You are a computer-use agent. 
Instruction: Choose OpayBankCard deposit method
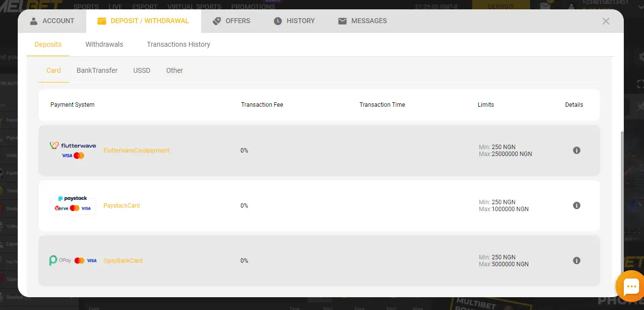click(123, 261)
